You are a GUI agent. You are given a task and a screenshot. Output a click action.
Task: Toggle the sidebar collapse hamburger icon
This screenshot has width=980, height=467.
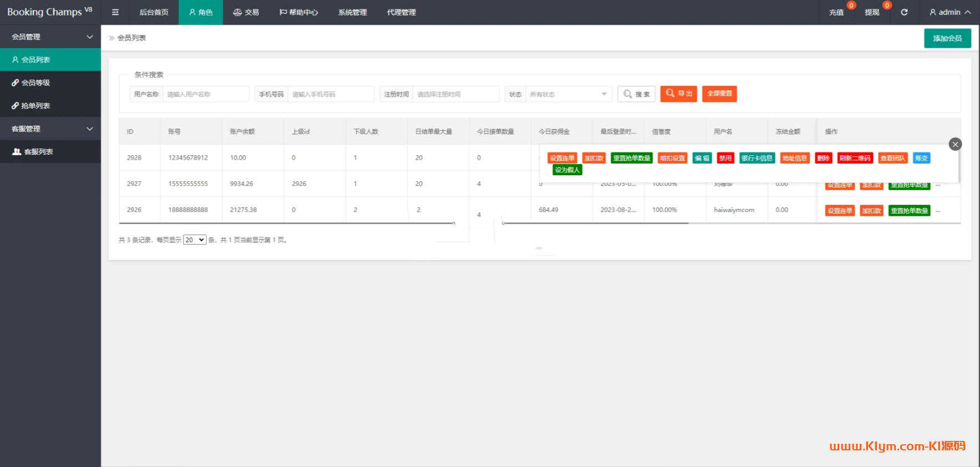(x=115, y=12)
